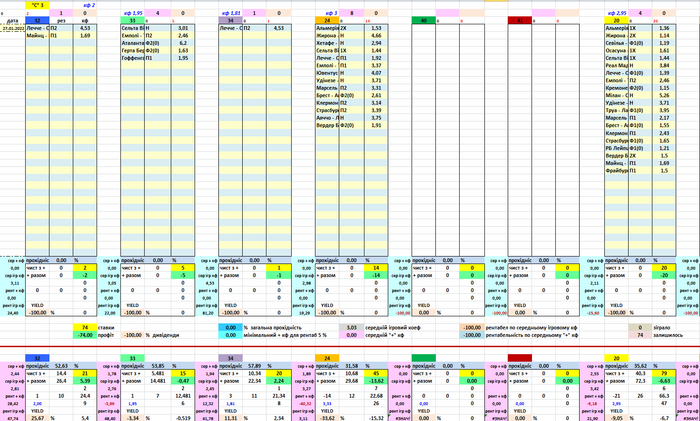Click yellow 74 ставки total cell
Screen dimensions: 700x421
click(x=85, y=327)
